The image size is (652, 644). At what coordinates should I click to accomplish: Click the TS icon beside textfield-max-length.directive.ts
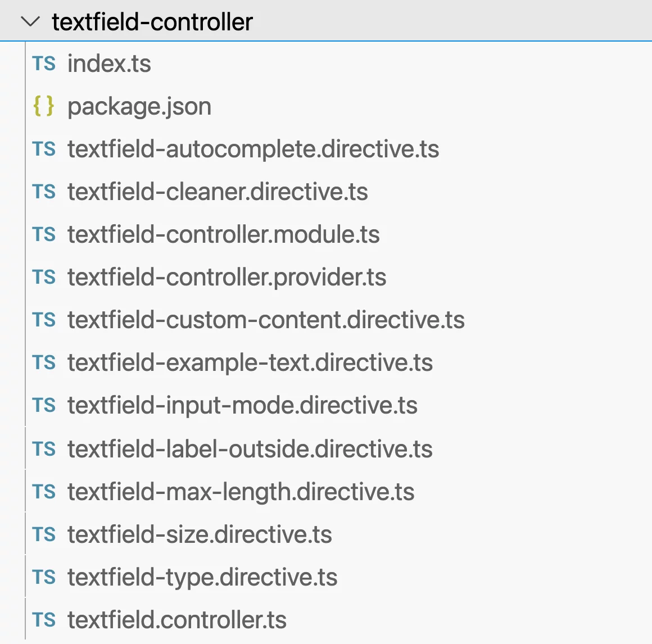[x=44, y=492]
